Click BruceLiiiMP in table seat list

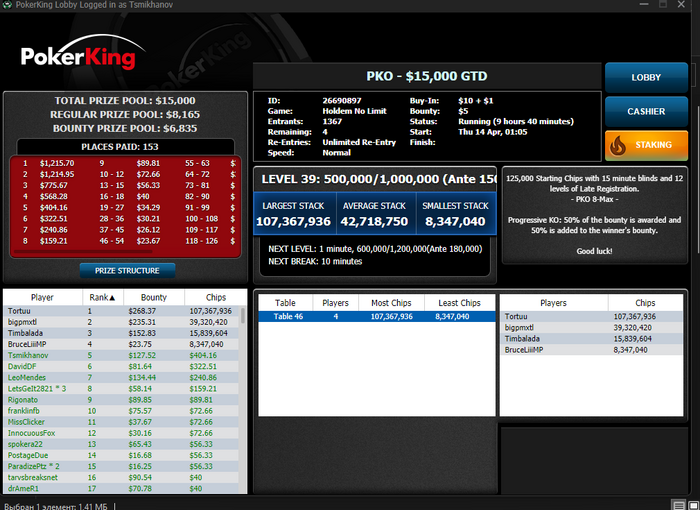point(591,350)
